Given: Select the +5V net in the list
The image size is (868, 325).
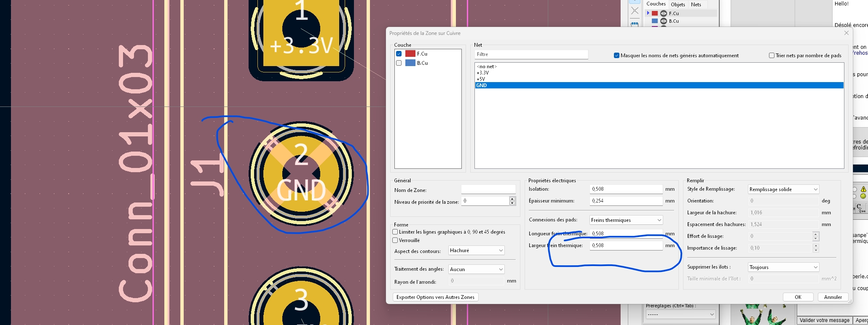Looking at the screenshot, I should pyautogui.click(x=659, y=79).
